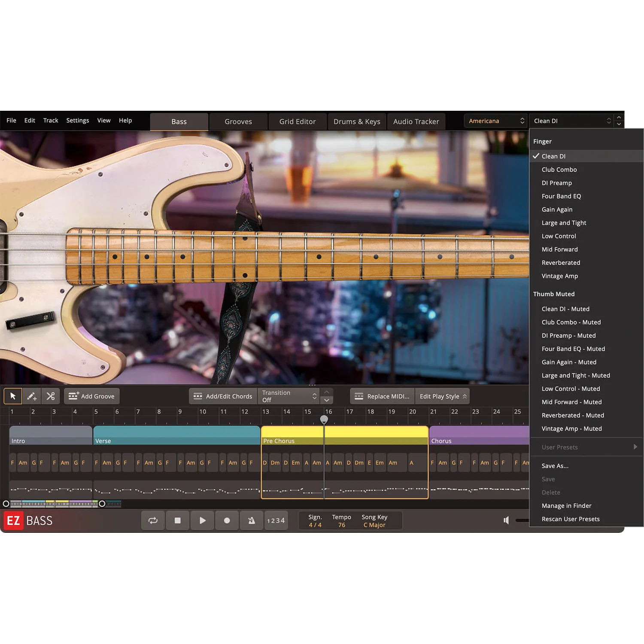The height and width of the screenshot is (644, 644).
Task: Select the pencil draw tool
Action: [x=32, y=396]
